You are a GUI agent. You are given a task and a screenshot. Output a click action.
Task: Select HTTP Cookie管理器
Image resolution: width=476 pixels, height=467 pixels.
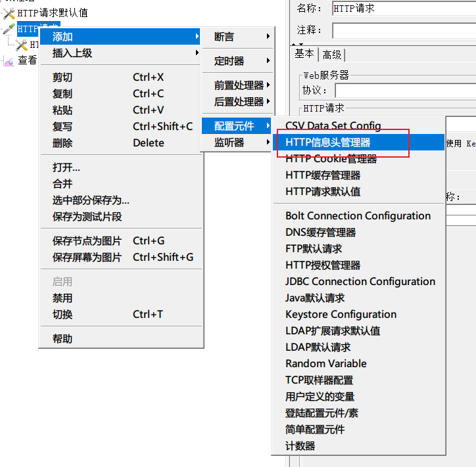pos(358,158)
